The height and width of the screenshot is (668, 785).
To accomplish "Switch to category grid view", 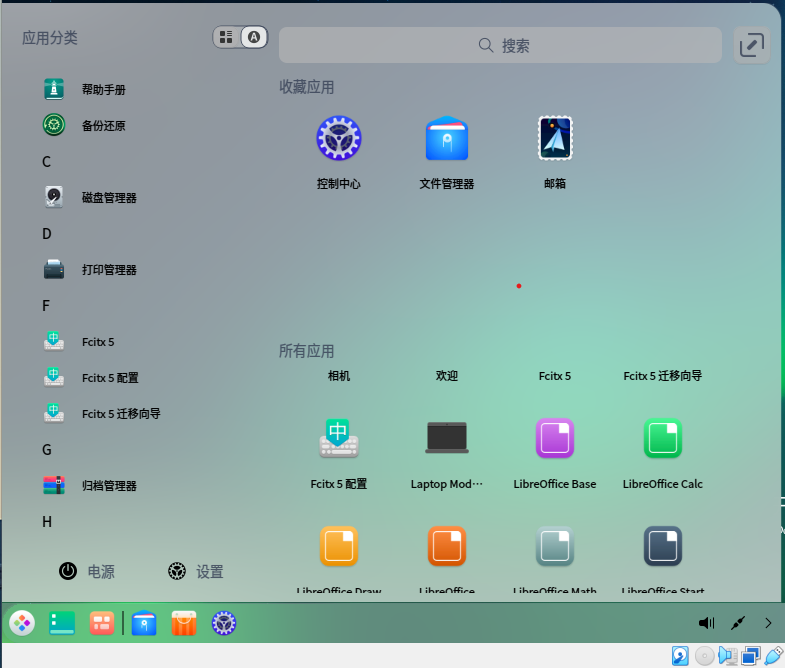I will tap(226, 37).
